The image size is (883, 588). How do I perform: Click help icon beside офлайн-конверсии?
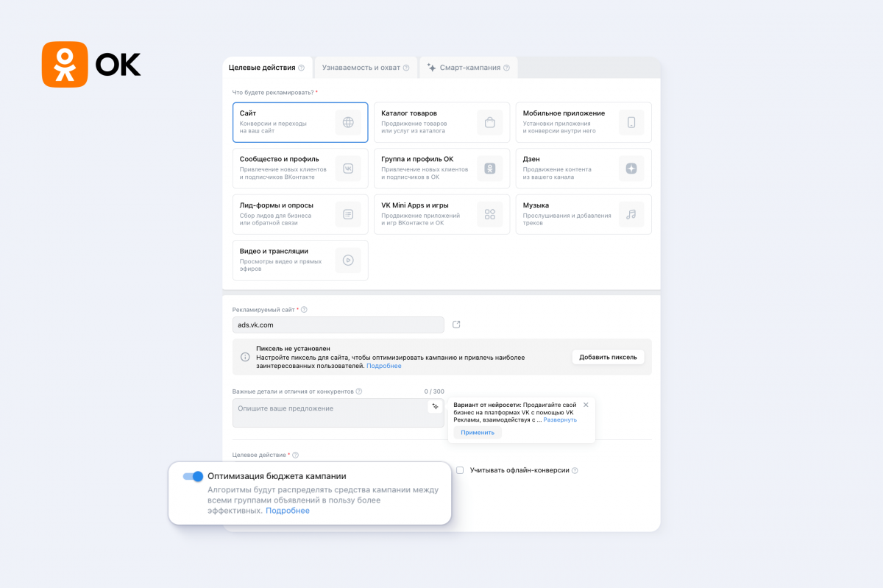[575, 470]
